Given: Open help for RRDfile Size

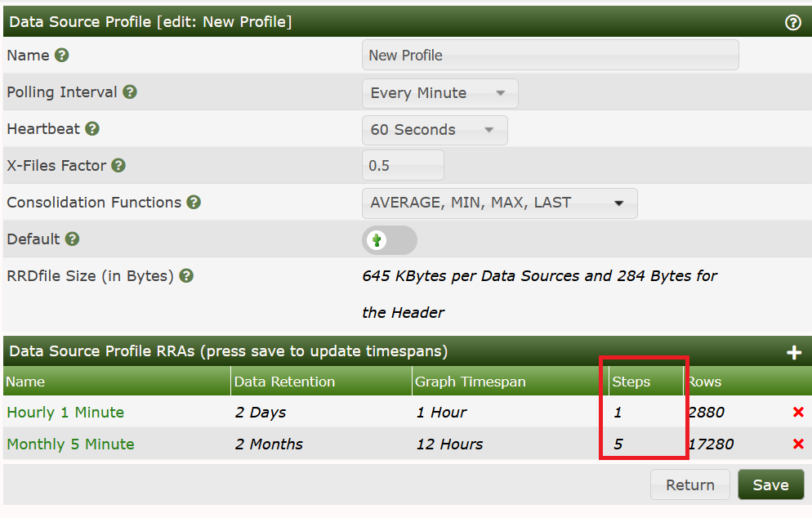Looking at the screenshot, I should [185, 275].
